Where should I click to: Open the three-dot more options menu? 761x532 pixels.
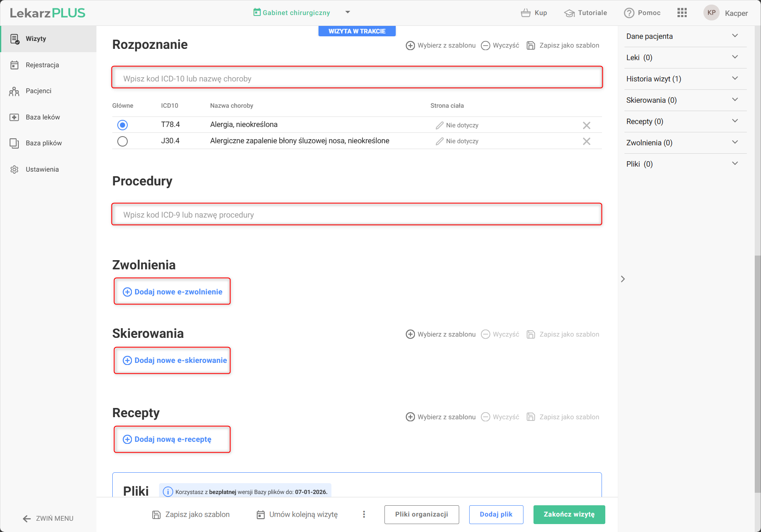coord(364,514)
